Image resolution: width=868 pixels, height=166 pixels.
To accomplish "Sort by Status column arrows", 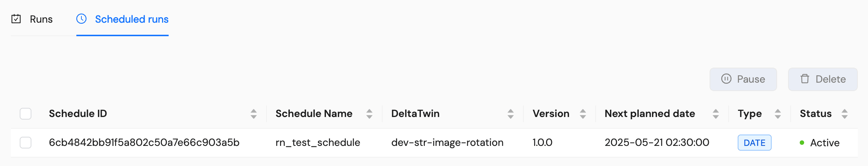I will (x=845, y=114).
